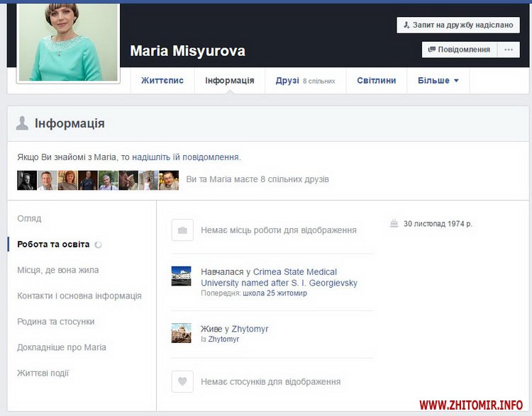Click the heart relationship icon

coord(182,381)
